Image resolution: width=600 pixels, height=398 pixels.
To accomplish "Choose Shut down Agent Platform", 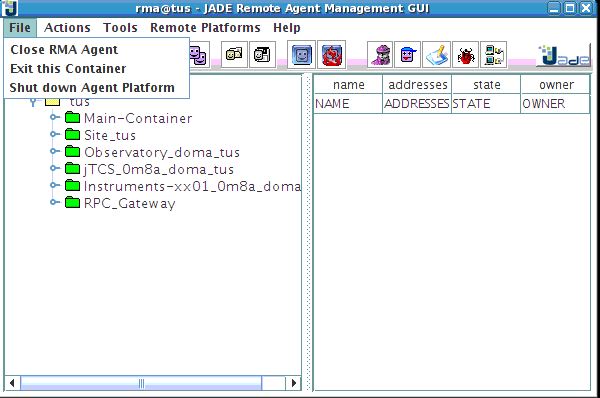I will [x=92, y=88].
